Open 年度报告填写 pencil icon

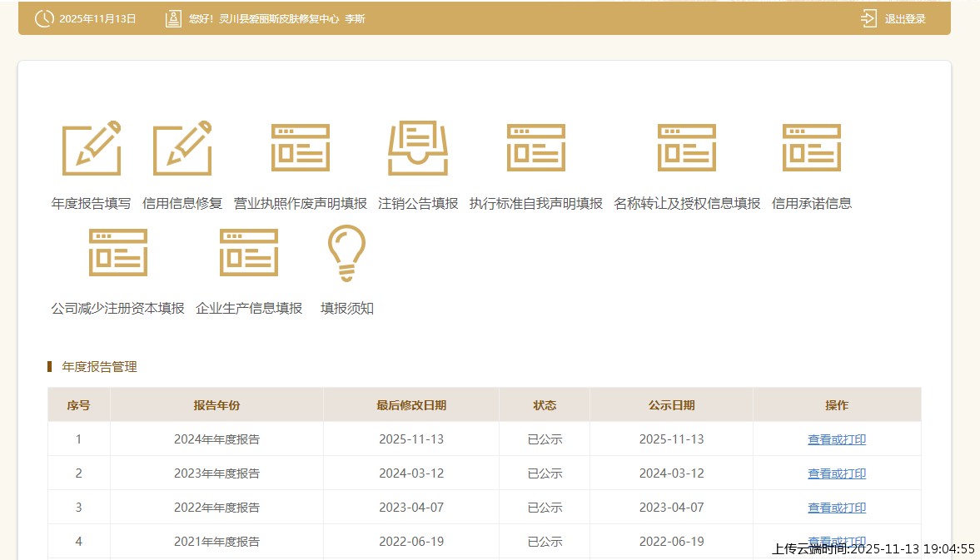[x=92, y=148]
